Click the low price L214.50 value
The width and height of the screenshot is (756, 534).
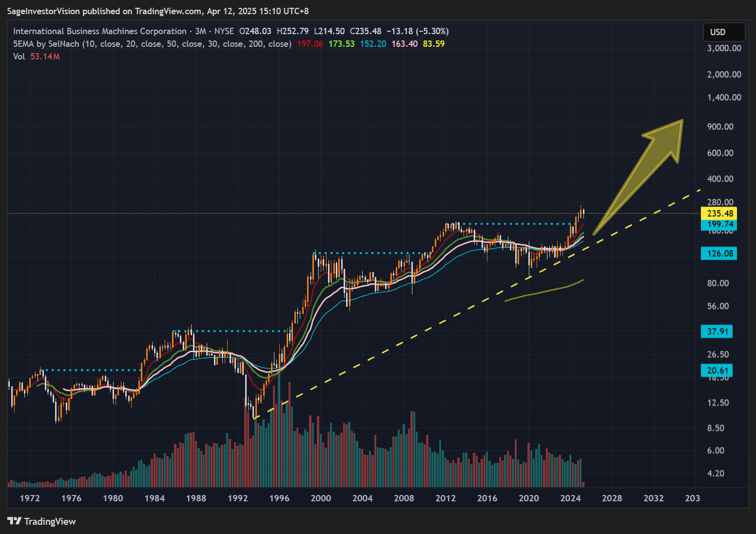point(329,31)
